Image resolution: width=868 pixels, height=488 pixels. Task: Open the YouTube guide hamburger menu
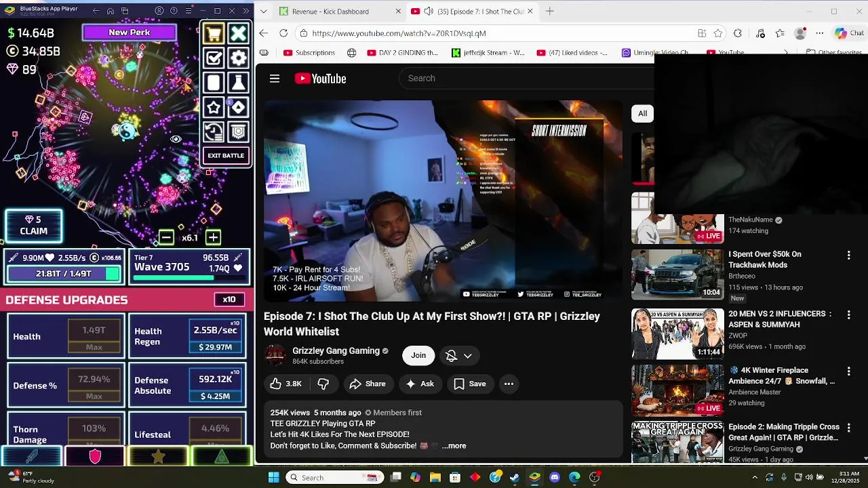[275, 79]
